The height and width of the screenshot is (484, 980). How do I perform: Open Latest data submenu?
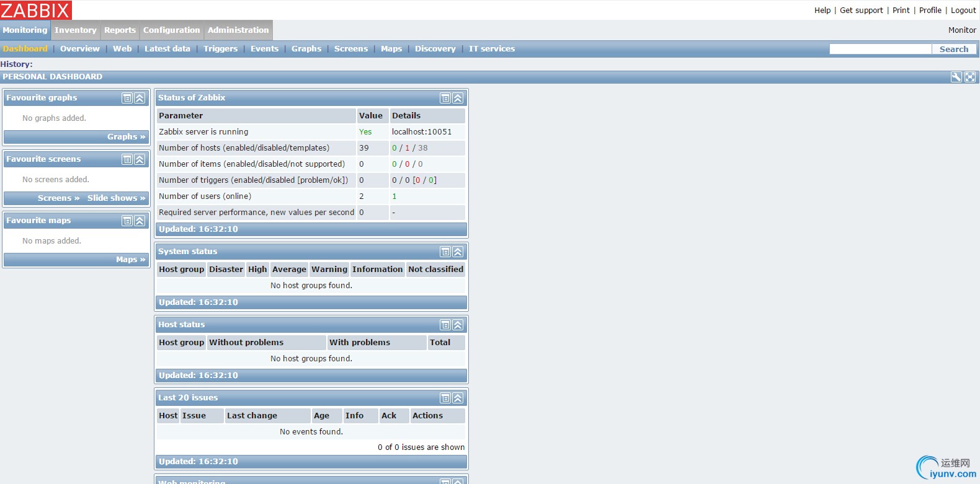[x=167, y=49]
